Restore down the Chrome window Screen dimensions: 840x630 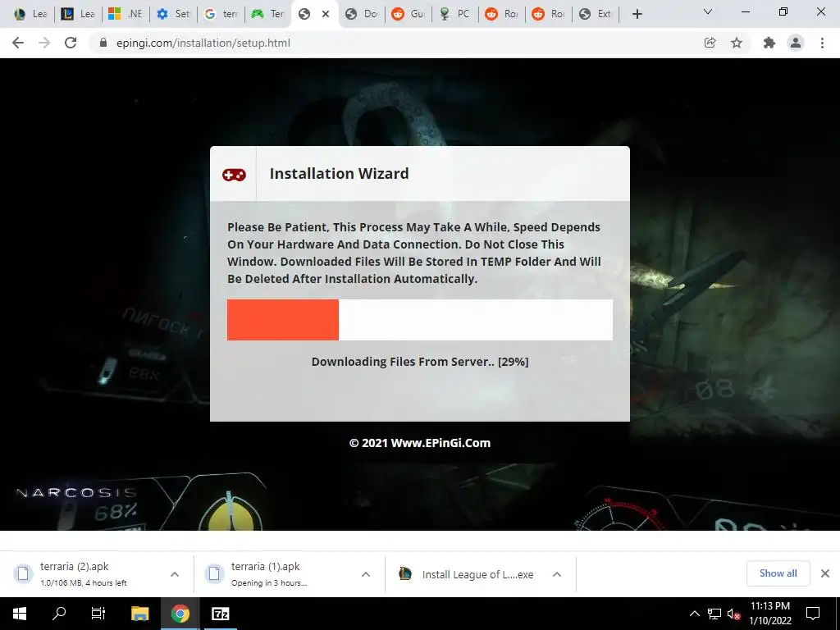click(783, 11)
